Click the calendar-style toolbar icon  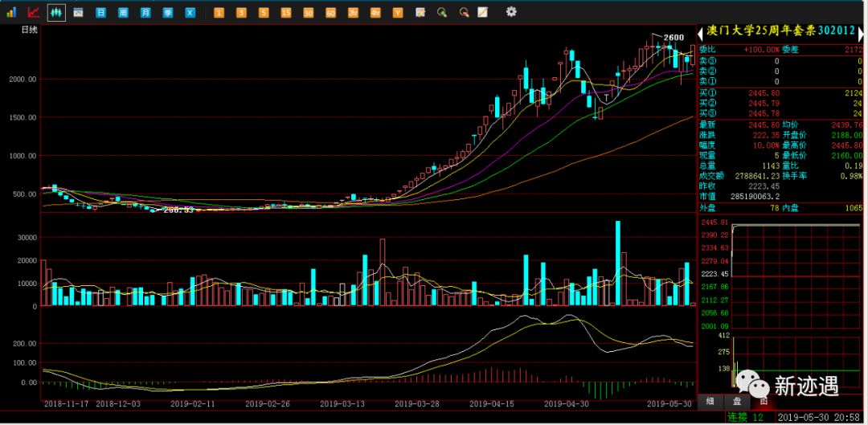(x=78, y=12)
